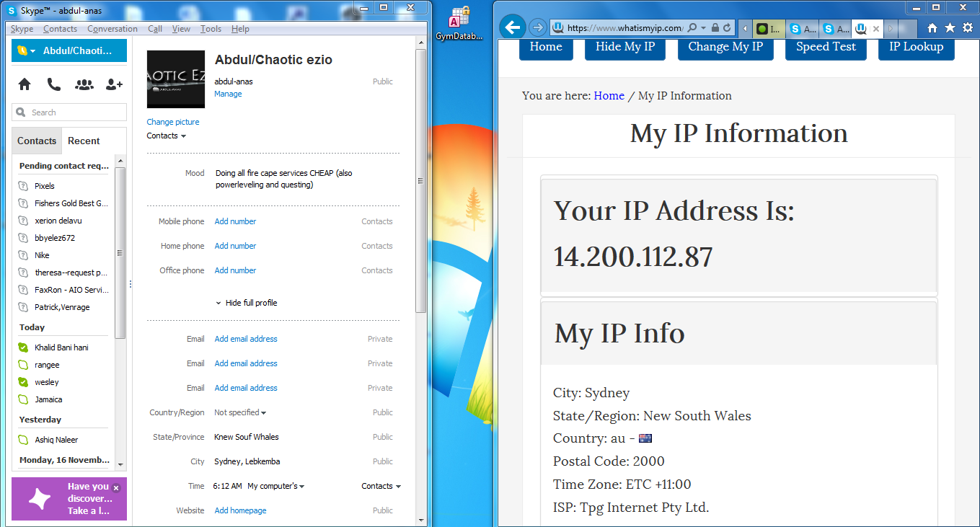Add a new contact with the plus-person icon
The width and height of the screenshot is (980, 527).
coord(114,84)
